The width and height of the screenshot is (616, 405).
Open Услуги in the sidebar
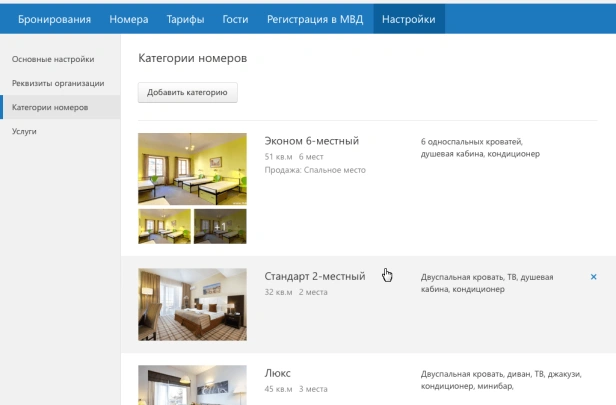(x=25, y=131)
